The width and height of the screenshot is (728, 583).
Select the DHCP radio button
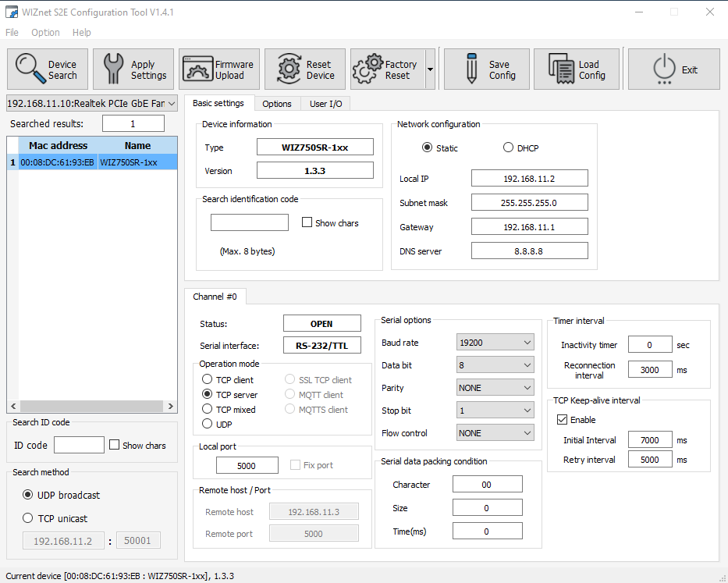click(509, 148)
